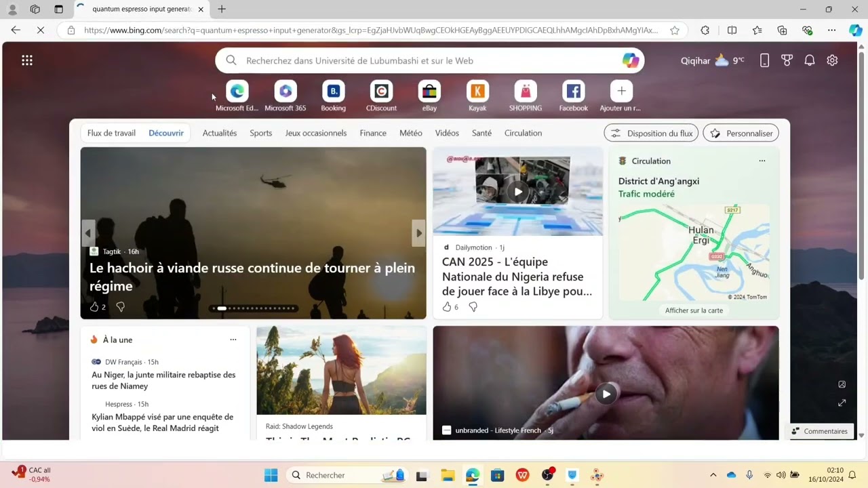Open Copilot sidebar icon in Edge
The image size is (868, 488).
tap(855, 30)
